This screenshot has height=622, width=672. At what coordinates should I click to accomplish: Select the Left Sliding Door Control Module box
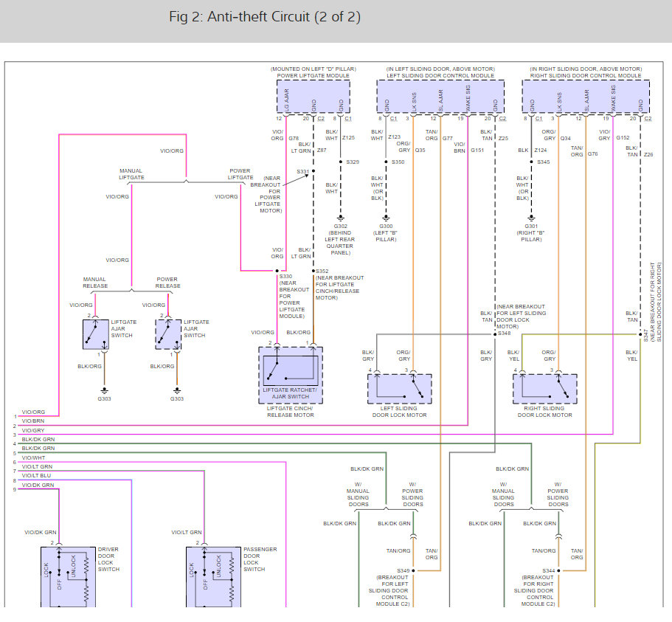click(440, 97)
